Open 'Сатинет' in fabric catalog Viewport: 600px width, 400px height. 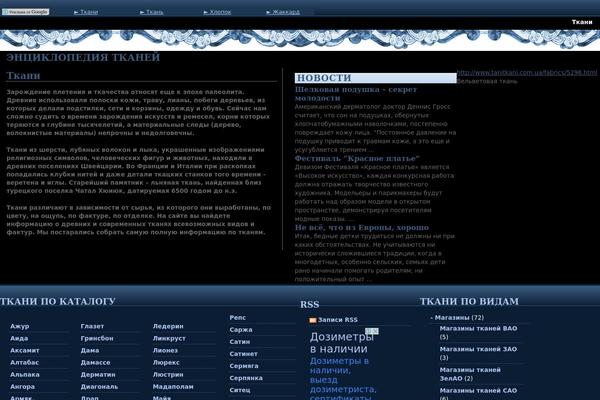click(243, 354)
